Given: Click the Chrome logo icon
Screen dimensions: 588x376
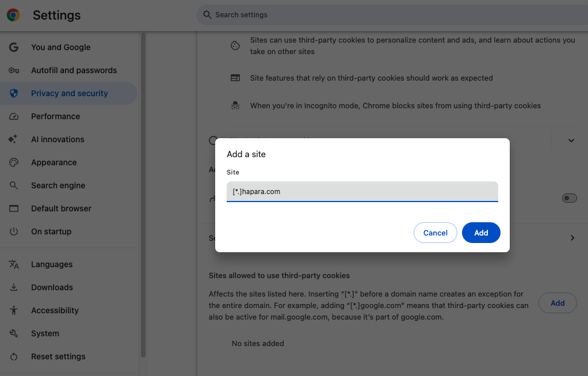Looking at the screenshot, I should coord(13,15).
